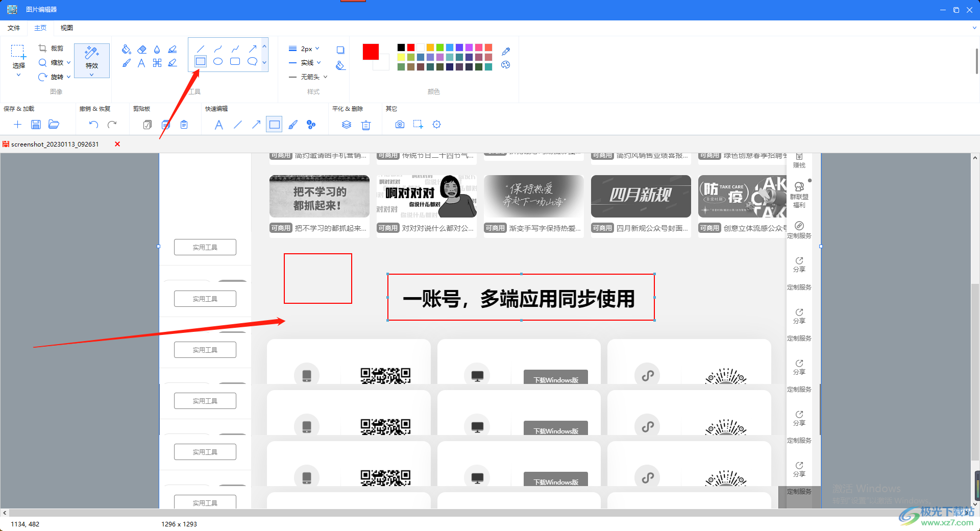Toggle the shape outline shadow icon
980x531 pixels.
click(x=340, y=50)
